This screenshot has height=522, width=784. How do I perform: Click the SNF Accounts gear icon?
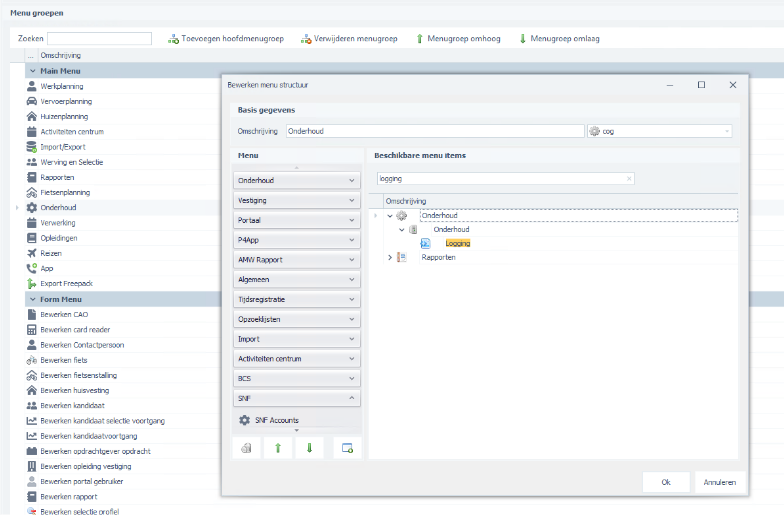(x=244, y=420)
